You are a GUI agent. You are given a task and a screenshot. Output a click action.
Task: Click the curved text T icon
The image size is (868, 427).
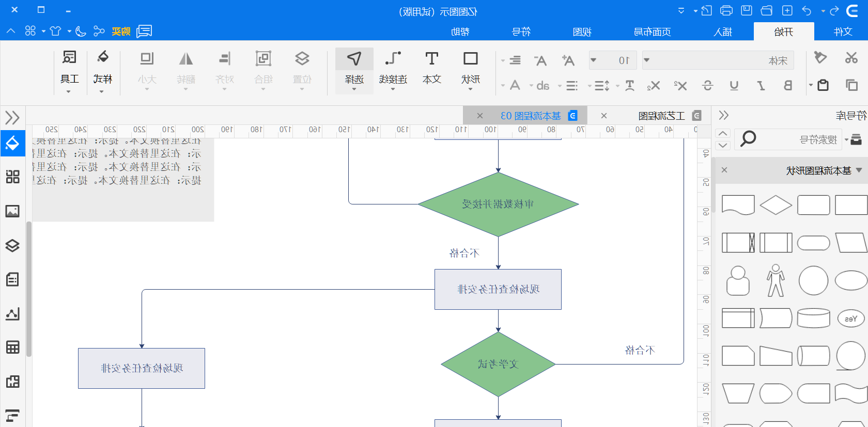629,86
